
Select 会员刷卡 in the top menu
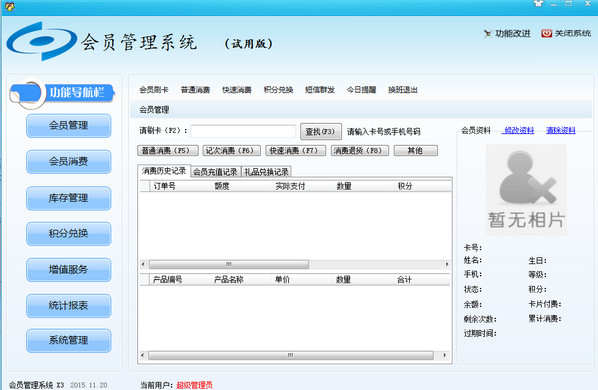coord(154,90)
